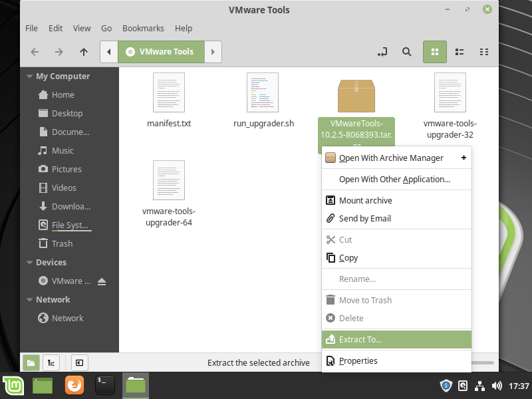The image size is (532, 399).
Task: Open the update manager shield tray icon
Action: 446,386
